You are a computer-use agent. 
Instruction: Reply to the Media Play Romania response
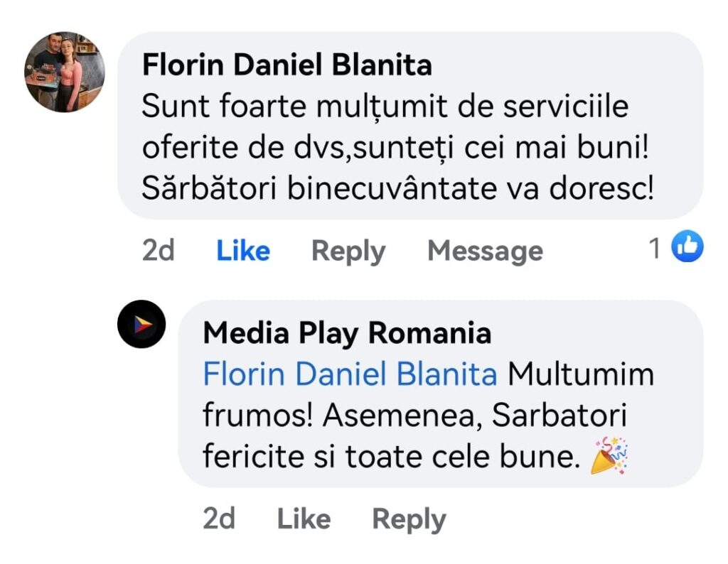click(409, 519)
